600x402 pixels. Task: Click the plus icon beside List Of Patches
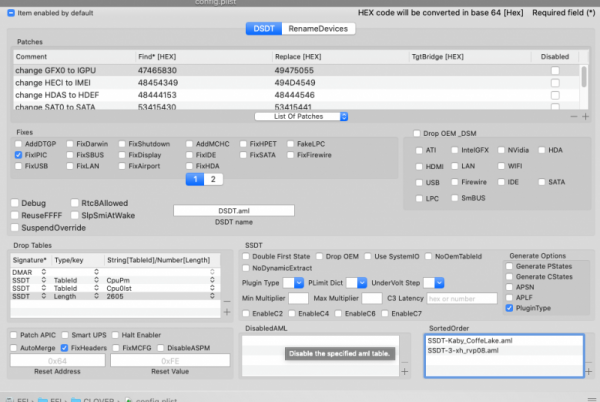(586, 116)
